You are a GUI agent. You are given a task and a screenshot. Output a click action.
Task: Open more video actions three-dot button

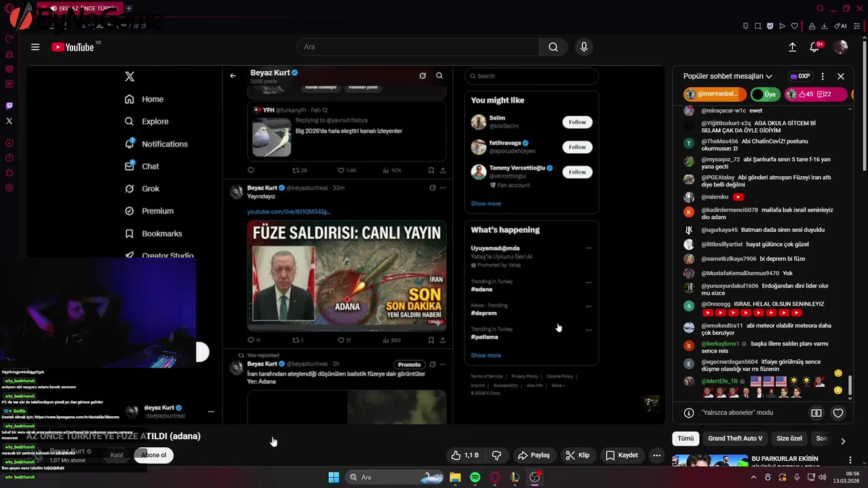tap(656, 455)
